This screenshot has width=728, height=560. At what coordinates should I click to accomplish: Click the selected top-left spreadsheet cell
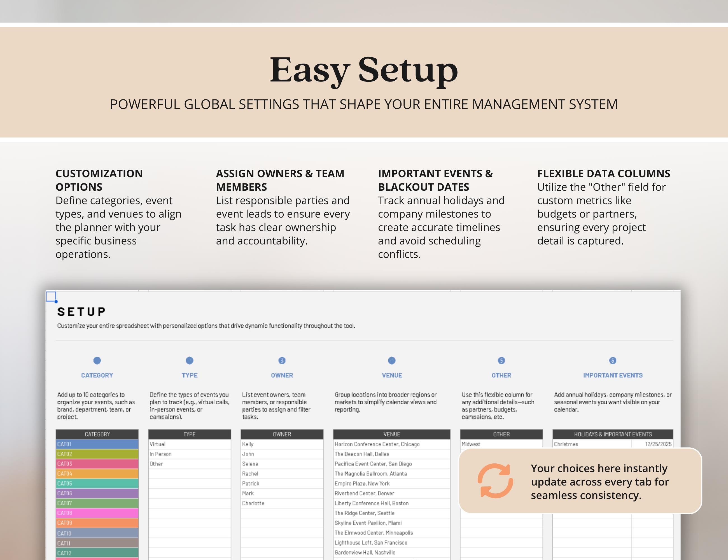click(x=51, y=296)
